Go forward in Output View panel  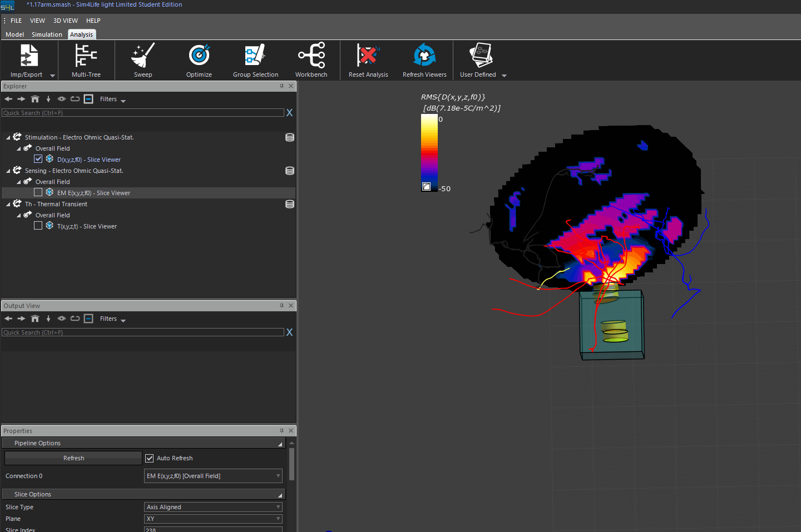coord(21,319)
